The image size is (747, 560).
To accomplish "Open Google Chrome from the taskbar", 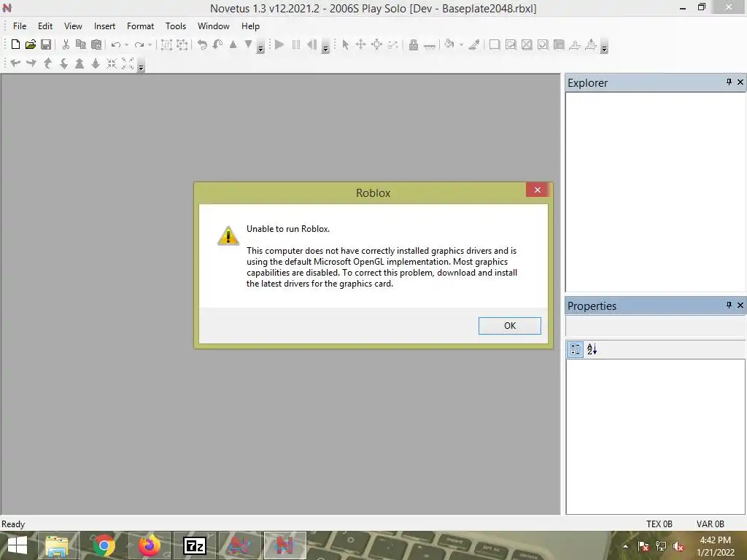I will (x=104, y=545).
